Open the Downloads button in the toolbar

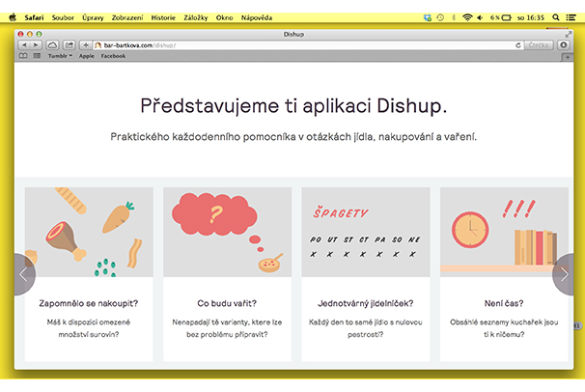point(563,45)
